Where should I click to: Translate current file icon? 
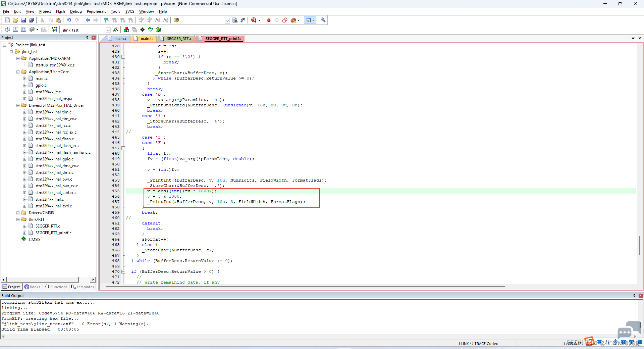7,30
